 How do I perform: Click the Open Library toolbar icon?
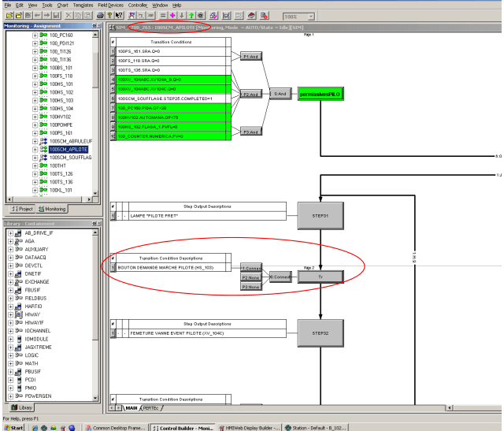[19, 15]
